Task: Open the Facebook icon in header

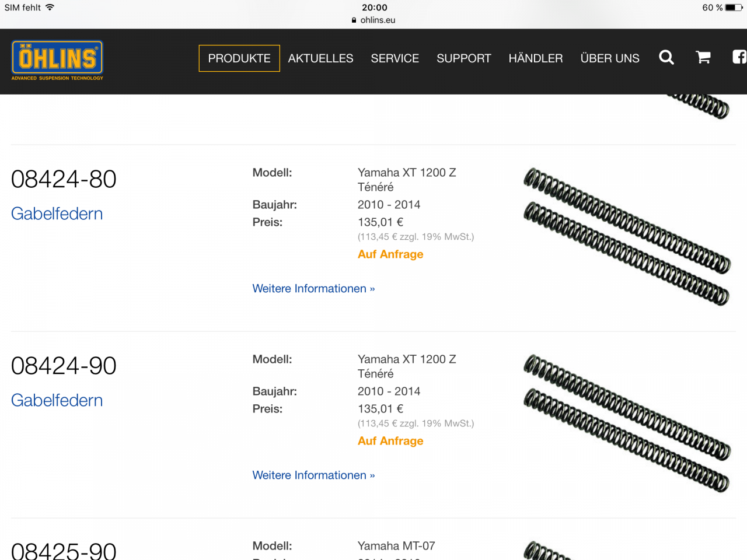Action: pyautogui.click(x=739, y=57)
